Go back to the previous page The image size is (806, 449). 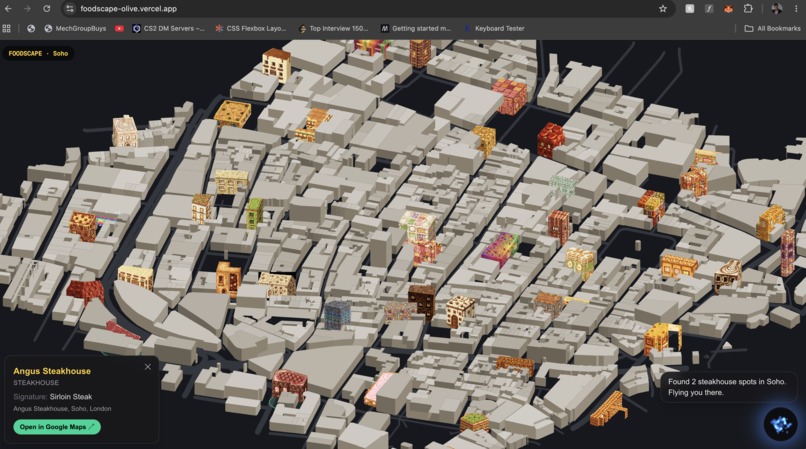8,9
